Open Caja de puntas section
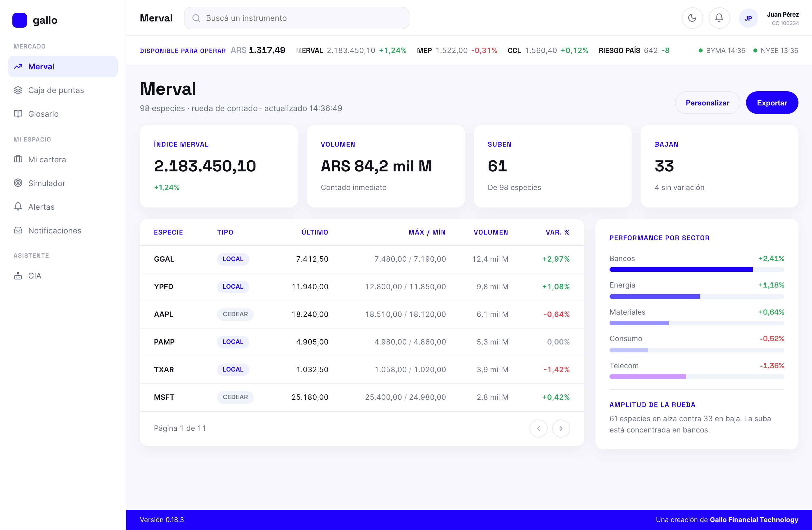This screenshot has height=530, width=812. [63, 90]
